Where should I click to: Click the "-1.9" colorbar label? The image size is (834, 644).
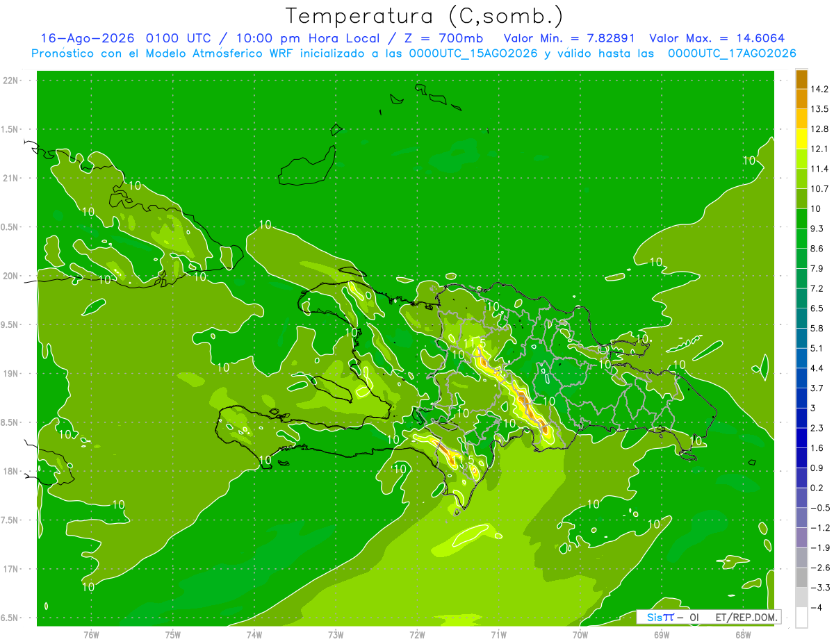click(821, 548)
